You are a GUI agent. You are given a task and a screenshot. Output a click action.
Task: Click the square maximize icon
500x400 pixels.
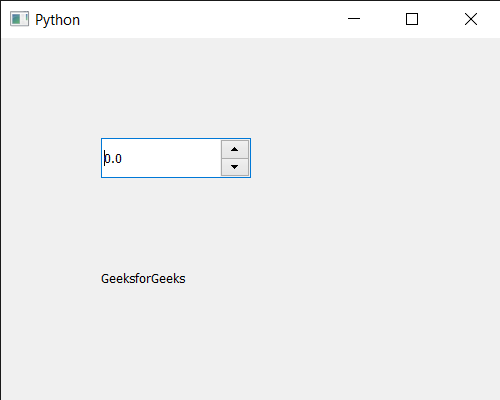click(x=412, y=19)
